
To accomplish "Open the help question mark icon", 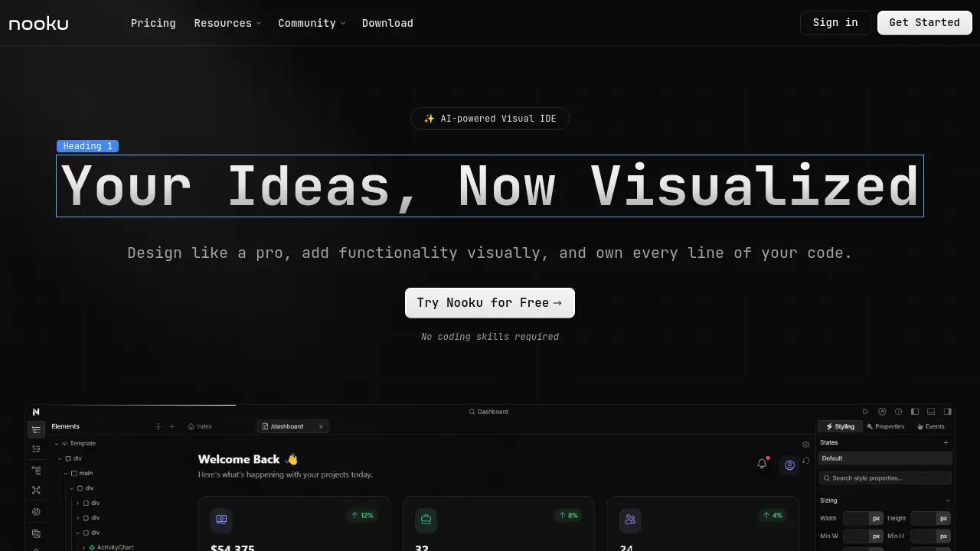I will pos(899,412).
